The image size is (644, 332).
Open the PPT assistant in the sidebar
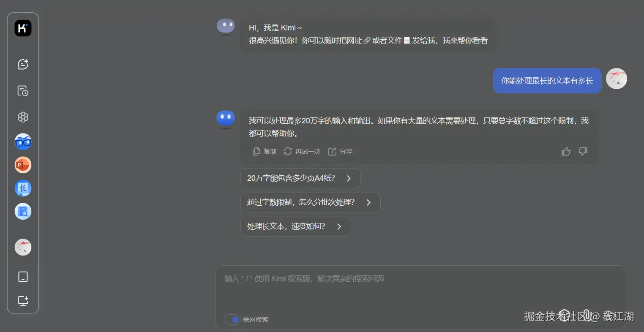[23, 165]
